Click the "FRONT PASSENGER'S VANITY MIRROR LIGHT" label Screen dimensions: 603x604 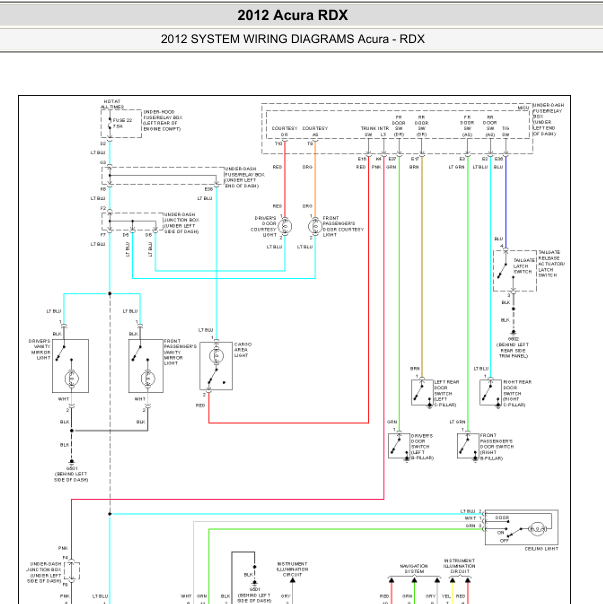click(x=180, y=352)
